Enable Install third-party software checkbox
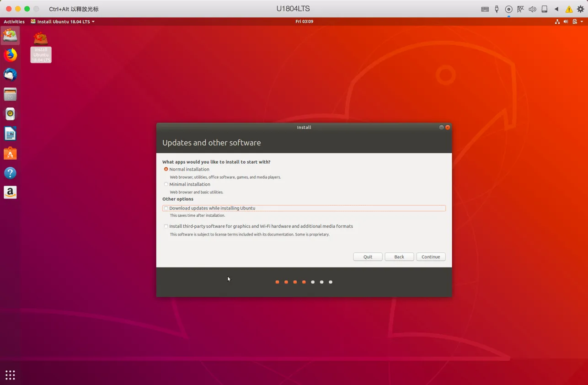Image resolution: width=588 pixels, height=385 pixels. tap(166, 226)
